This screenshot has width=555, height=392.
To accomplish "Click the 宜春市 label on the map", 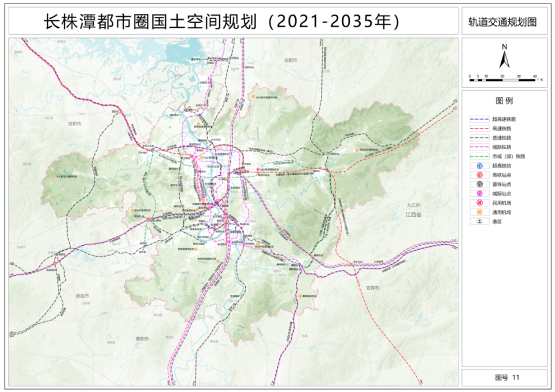I will [x=372, y=288].
